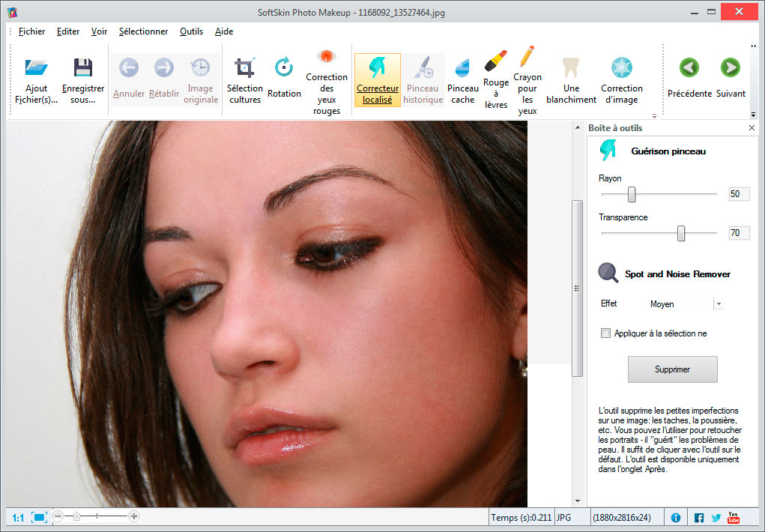Image resolution: width=765 pixels, height=532 pixels.
Task: Open the Rotation tool
Action: coord(284,68)
